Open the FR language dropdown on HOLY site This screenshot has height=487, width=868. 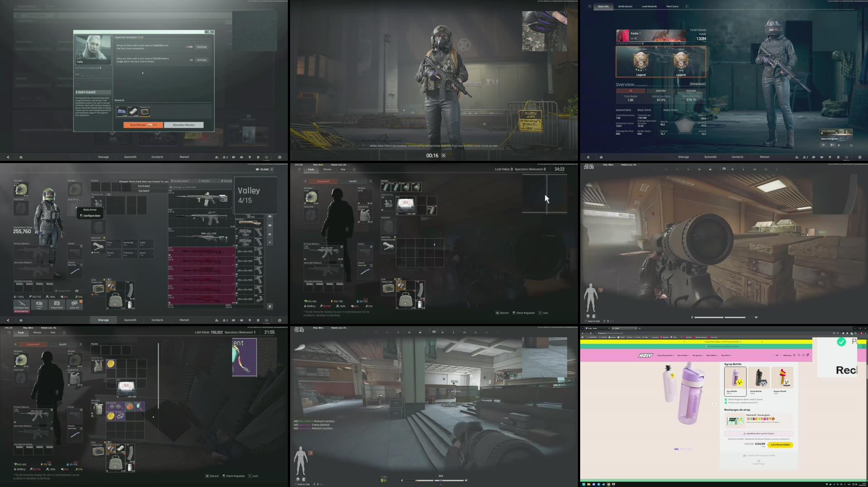pos(777,356)
